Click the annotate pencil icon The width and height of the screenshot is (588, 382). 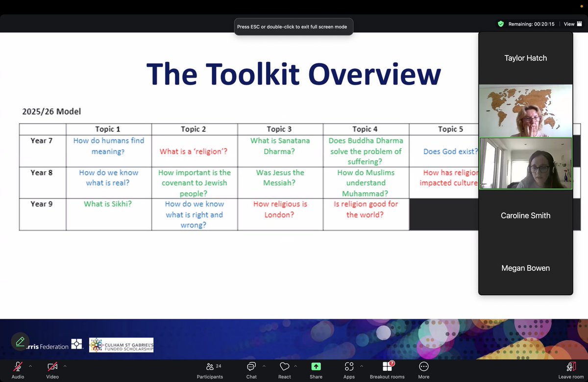click(20, 342)
